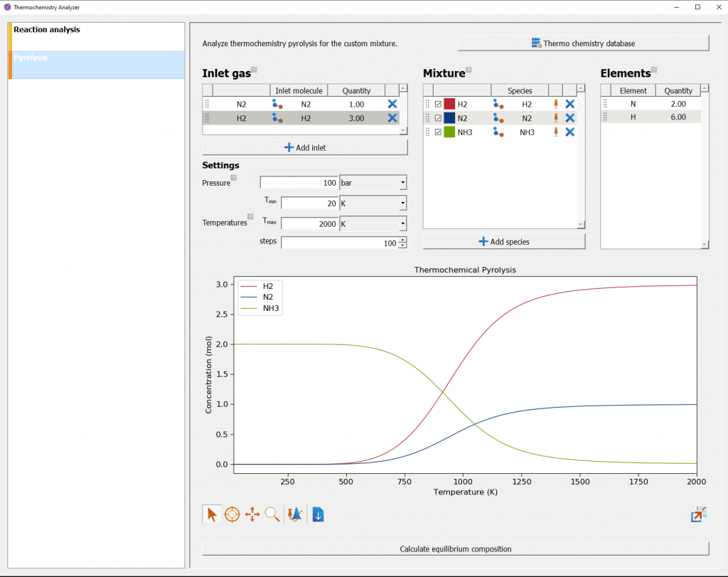
Task: Open the Tmax temperature unit dropdown
Action: [x=373, y=224]
